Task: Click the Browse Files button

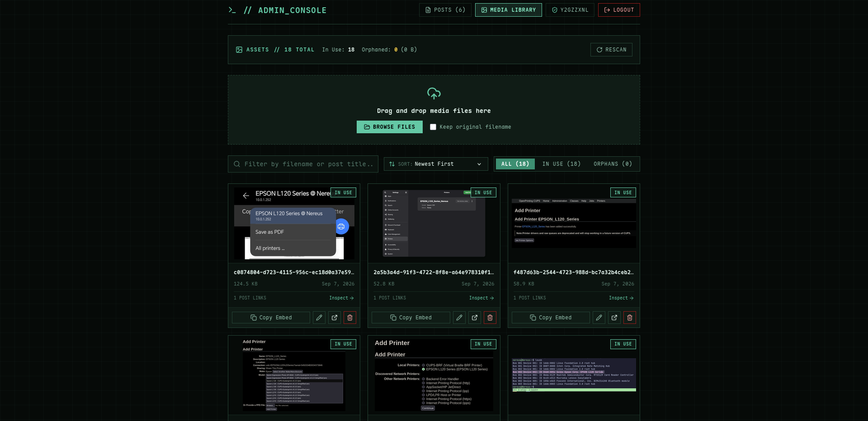Action: [390, 127]
